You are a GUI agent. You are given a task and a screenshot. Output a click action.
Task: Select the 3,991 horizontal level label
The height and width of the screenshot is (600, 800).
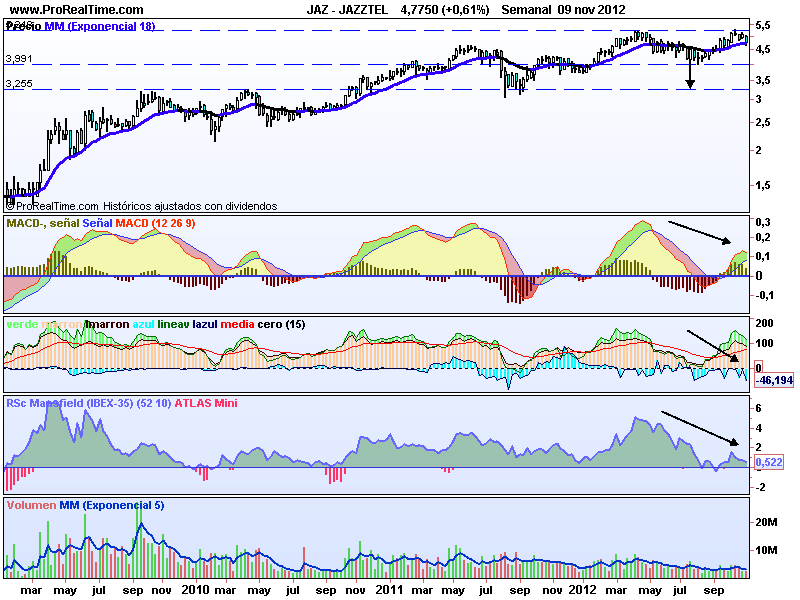click(x=19, y=59)
